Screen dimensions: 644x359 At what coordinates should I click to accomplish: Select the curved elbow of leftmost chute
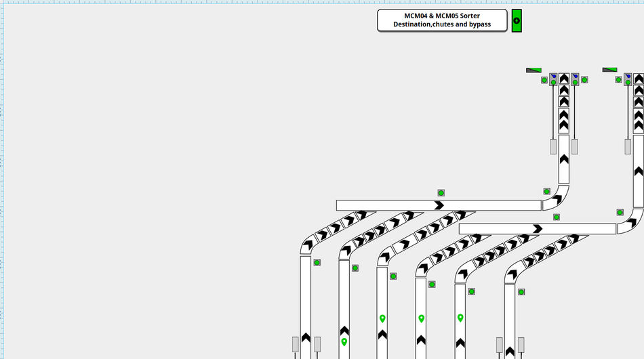(307, 245)
